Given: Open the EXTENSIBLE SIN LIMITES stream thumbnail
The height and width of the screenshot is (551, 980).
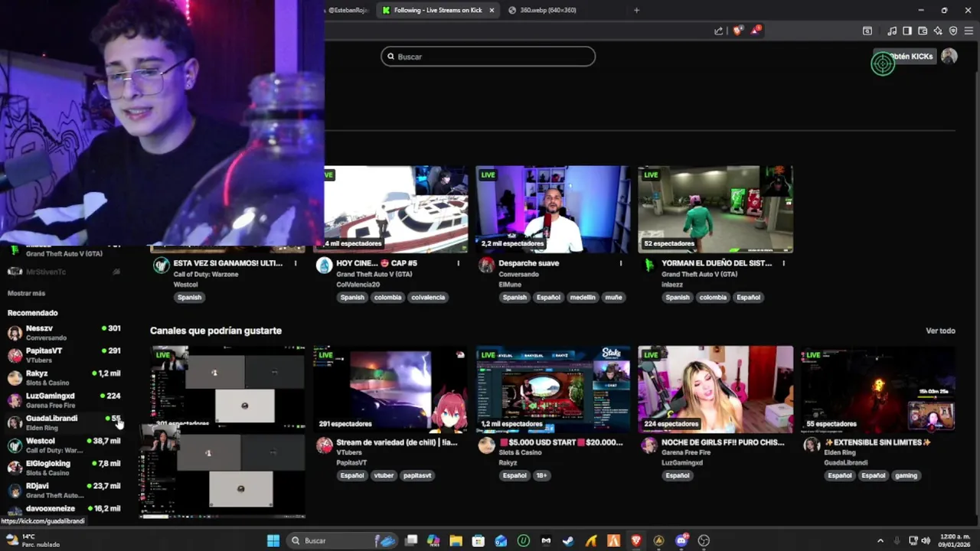Looking at the screenshot, I should pos(878,390).
